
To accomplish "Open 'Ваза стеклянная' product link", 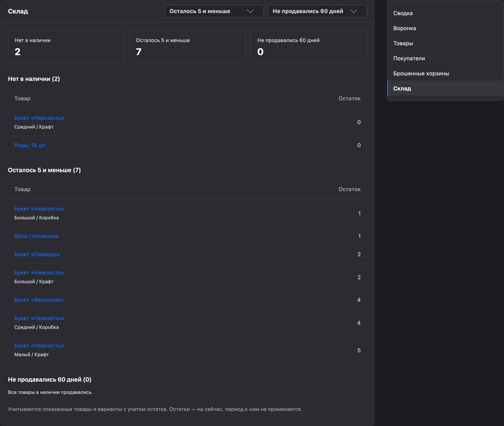I will 36,236.
